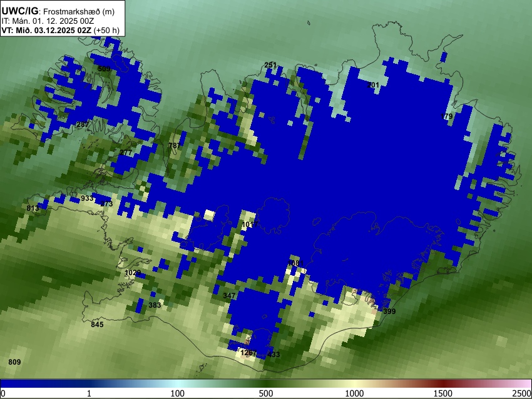Click the colorbar tick label 1500
The width and height of the screenshot is (532, 399).
(x=442, y=393)
